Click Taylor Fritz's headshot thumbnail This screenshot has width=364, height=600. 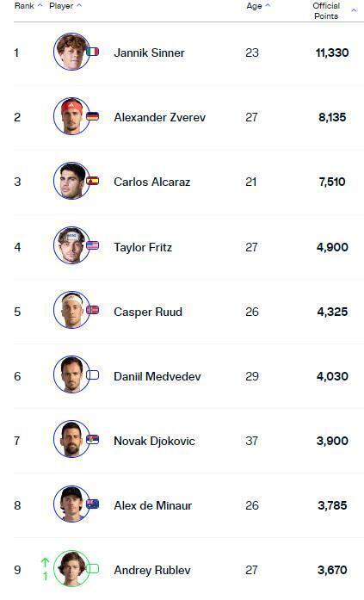click(71, 245)
